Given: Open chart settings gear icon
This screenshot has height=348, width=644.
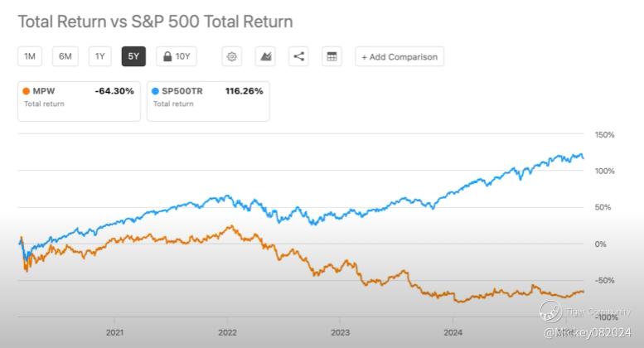Looking at the screenshot, I should click(231, 56).
